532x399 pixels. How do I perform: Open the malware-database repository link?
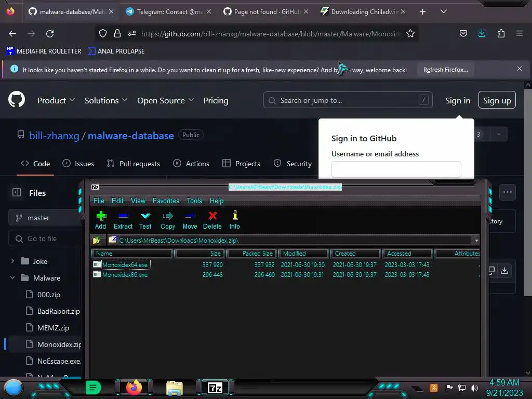pyautogui.click(x=130, y=136)
